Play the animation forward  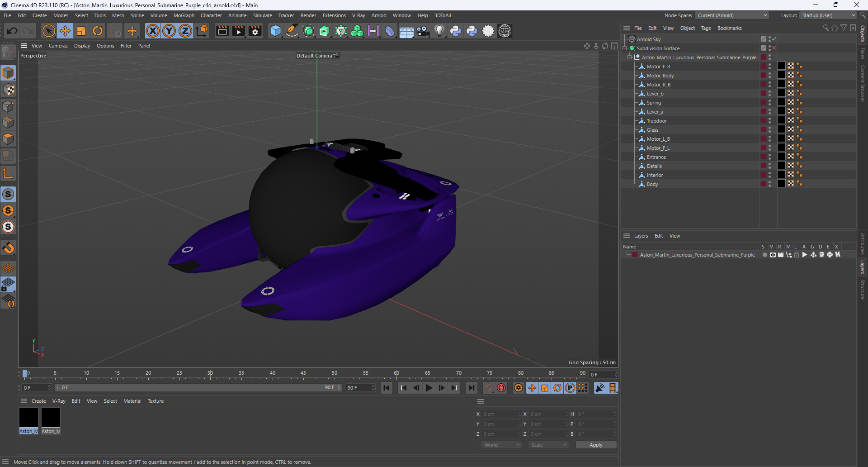coord(429,388)
